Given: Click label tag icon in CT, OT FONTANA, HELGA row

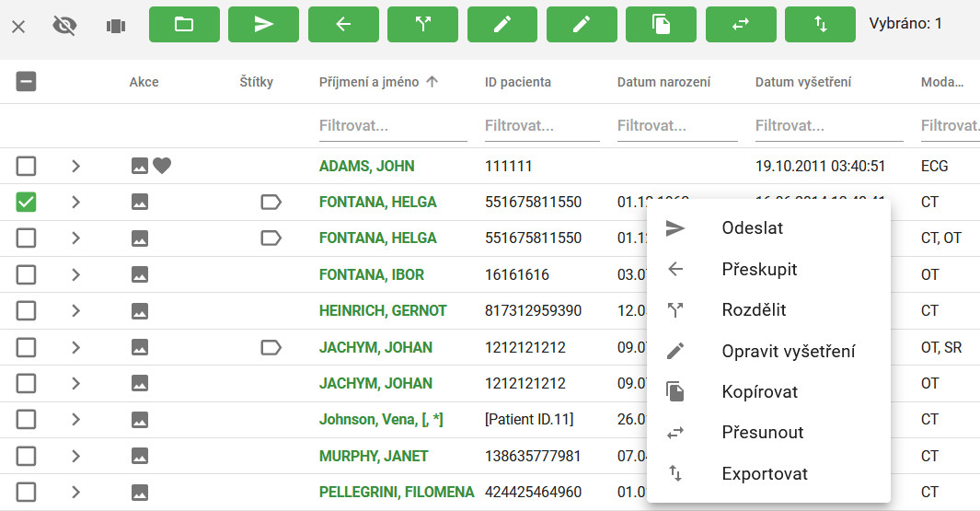Looking at the screenshot, I should tap(271, 238).
